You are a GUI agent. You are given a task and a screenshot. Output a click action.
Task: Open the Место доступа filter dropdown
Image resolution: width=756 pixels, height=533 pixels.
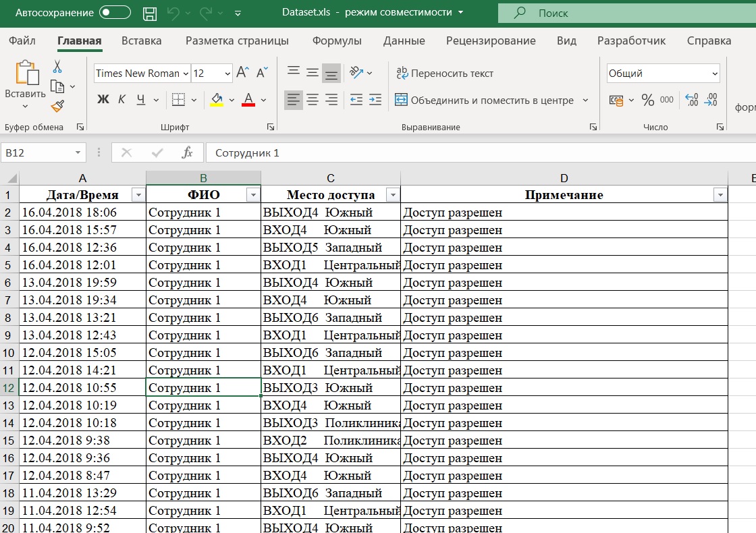pos(393,195)
